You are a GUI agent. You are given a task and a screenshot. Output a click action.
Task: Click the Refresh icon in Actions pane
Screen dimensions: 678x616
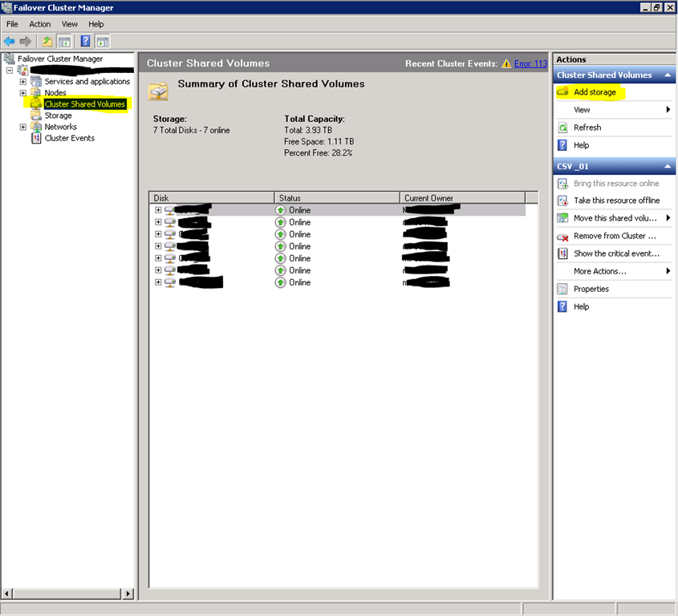coord(562,128)
